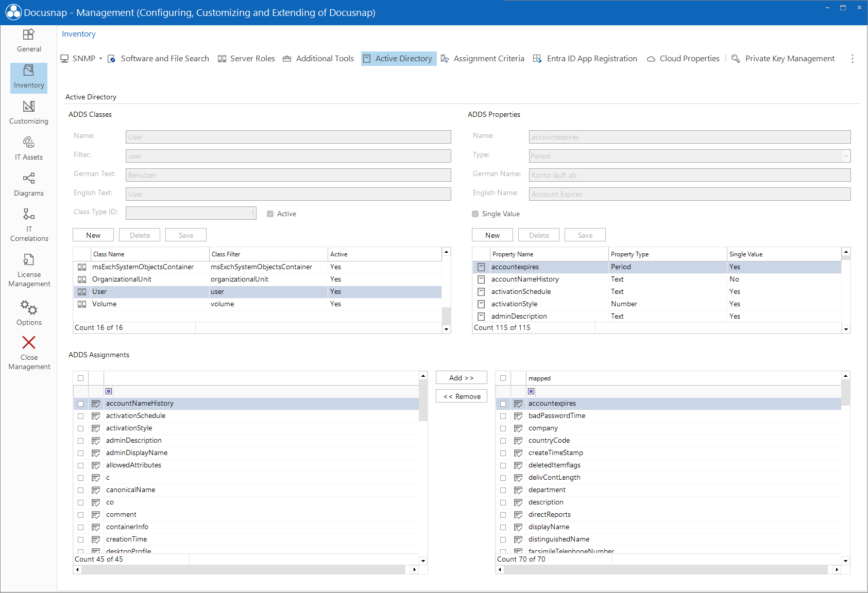Tick the select-all checkbox in mapped list header
868x593 pixels.
click(x=503, y=378)
